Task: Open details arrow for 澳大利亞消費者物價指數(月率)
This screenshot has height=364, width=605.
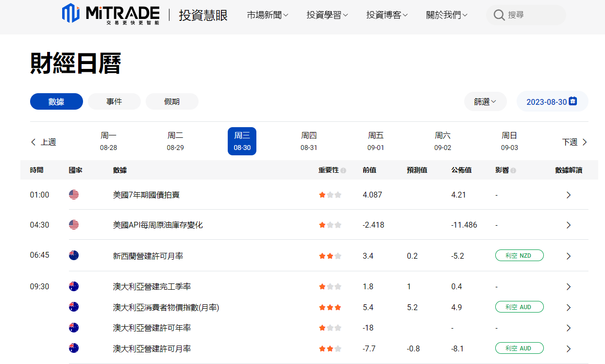Action: [x=569, y=307]
